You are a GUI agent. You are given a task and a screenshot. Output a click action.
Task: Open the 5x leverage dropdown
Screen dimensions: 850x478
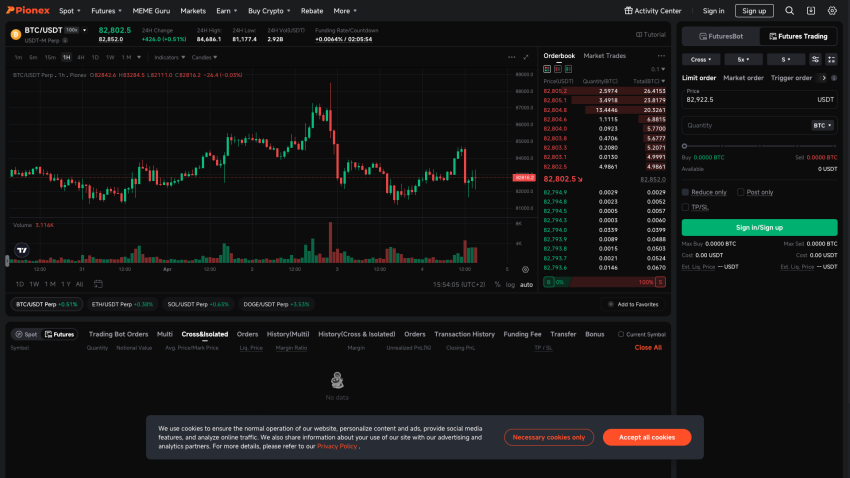(743, 60)
